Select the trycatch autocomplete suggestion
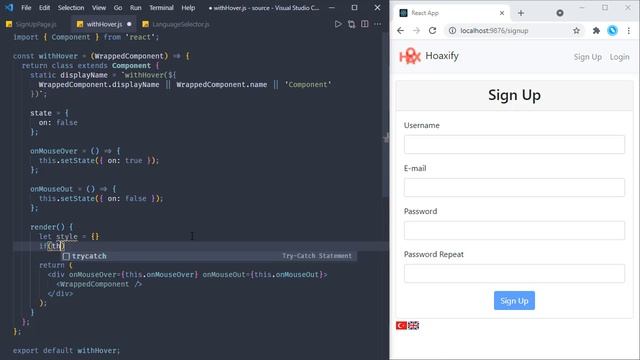 (x=209, y=256)
